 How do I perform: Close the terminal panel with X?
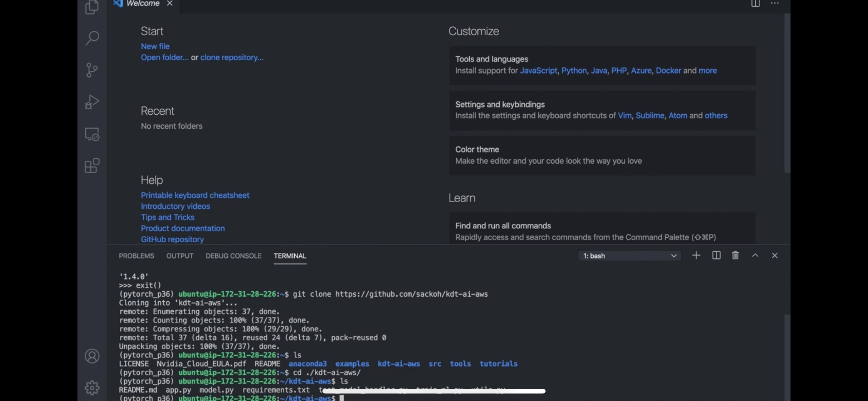pos(775,255)
